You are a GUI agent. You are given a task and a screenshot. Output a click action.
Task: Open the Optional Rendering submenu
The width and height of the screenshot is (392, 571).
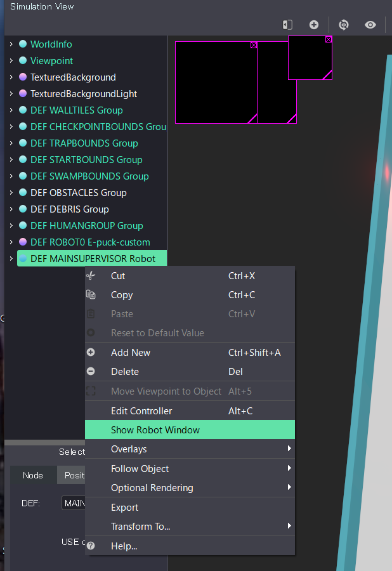point(190,488)
